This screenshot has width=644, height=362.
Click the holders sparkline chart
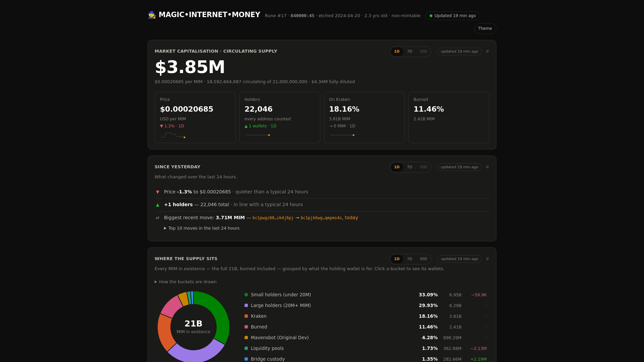point(258,135)
